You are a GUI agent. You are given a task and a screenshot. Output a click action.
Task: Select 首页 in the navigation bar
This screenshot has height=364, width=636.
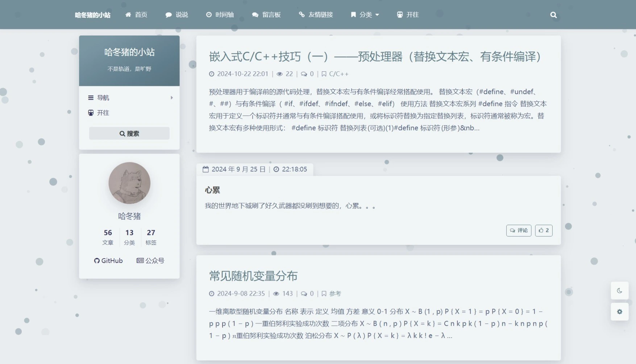point(136,15)
